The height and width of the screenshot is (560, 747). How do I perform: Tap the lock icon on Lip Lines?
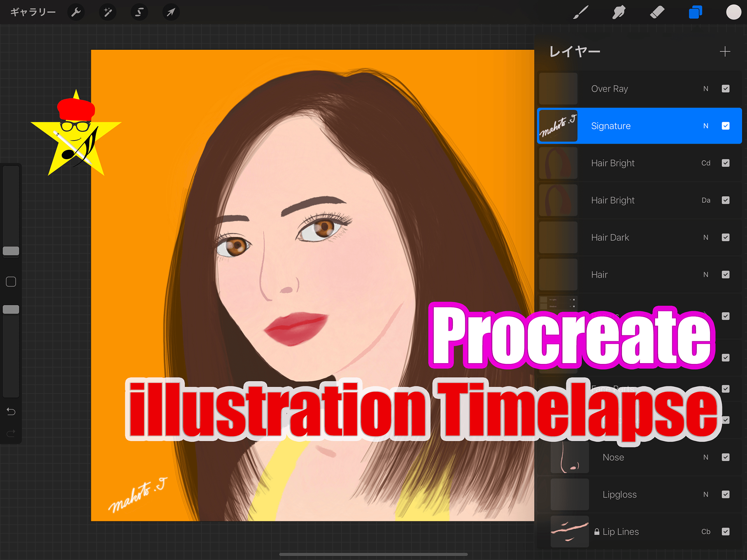click(x=596, y=532)
